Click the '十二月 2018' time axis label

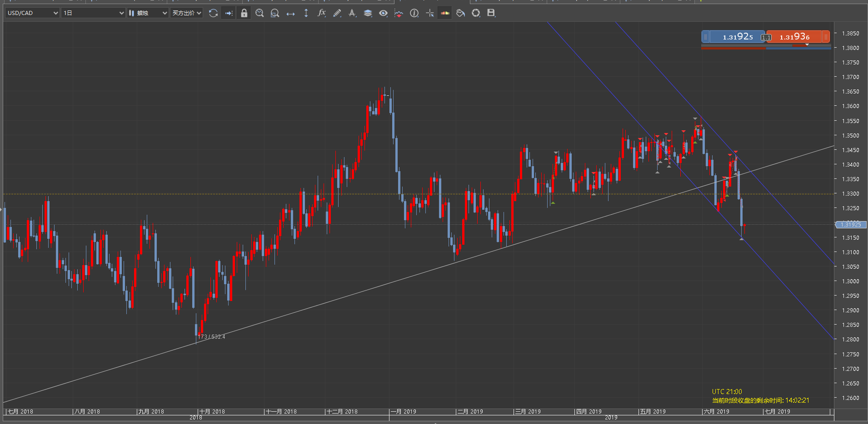pos(342,412)
